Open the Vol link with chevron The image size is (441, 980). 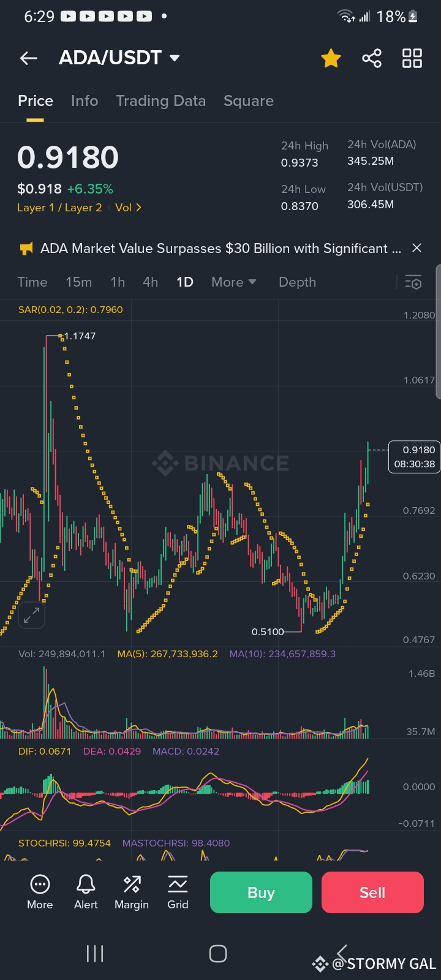click(128, 208)
